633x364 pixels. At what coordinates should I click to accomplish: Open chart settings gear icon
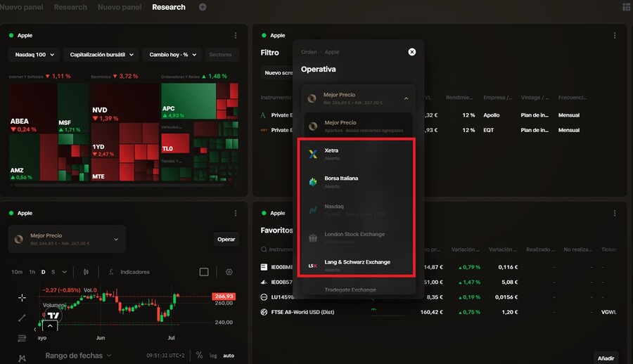229,272
